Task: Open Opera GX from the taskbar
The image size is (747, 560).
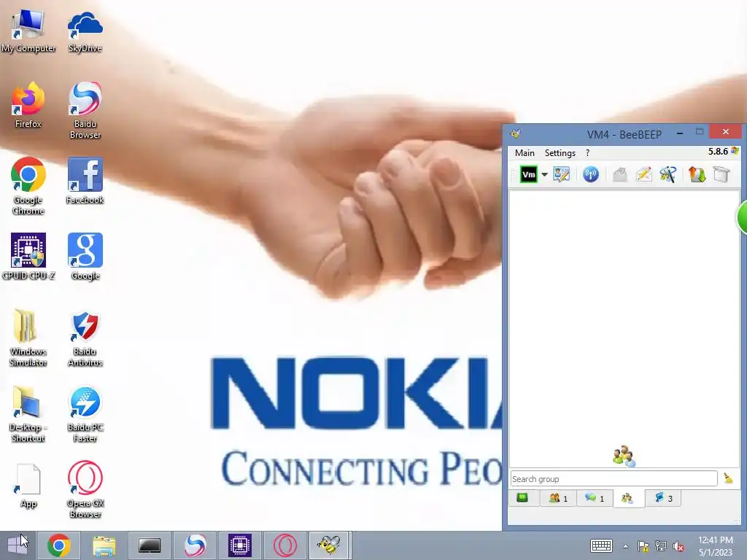Action: tap(285, 545)
